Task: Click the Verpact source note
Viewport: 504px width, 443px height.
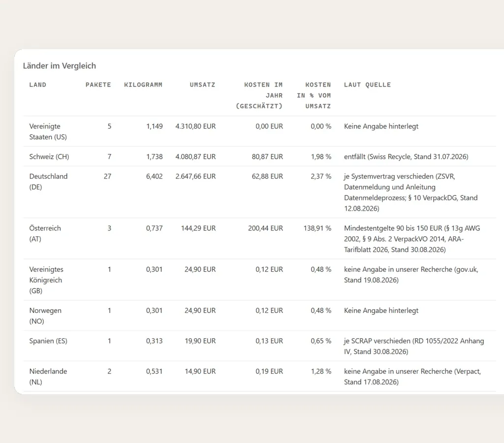Action: point(412,377)
